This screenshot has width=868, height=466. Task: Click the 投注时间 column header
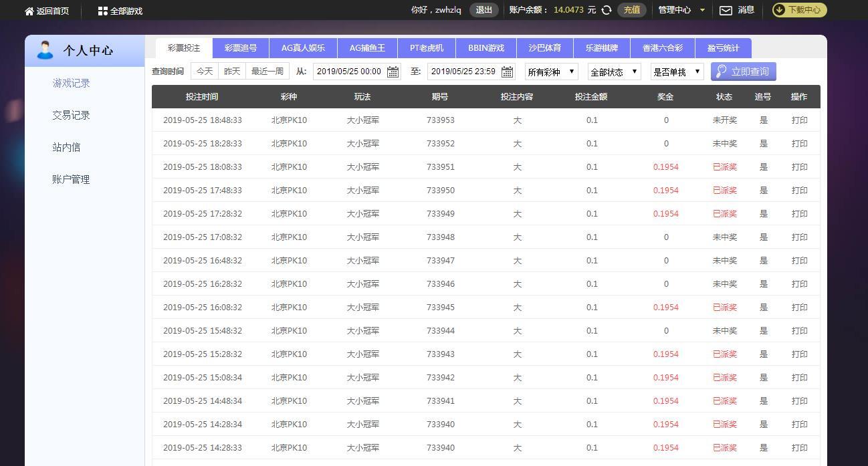202,97
